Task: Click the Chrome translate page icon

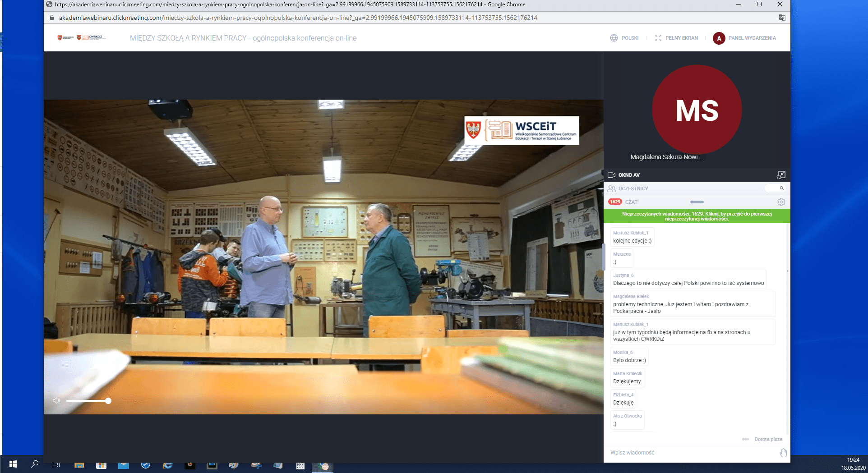Action: click(782, 18)
